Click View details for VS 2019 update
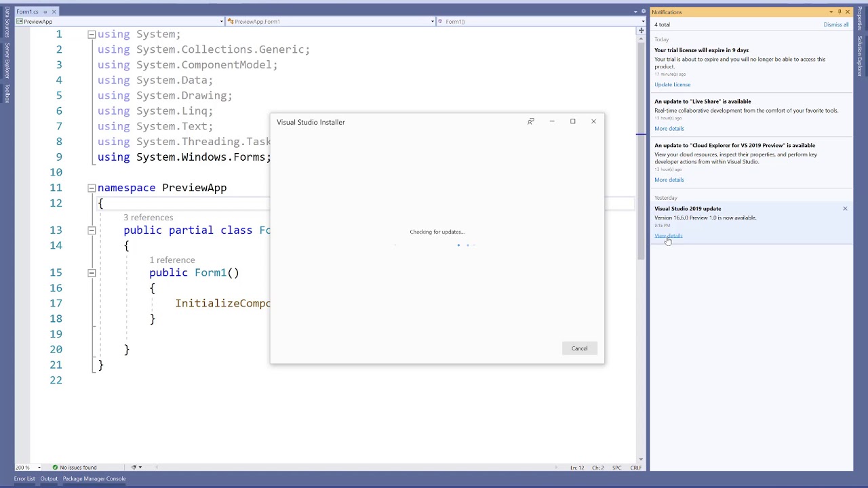The image size is (868, 488). [668, 236]
